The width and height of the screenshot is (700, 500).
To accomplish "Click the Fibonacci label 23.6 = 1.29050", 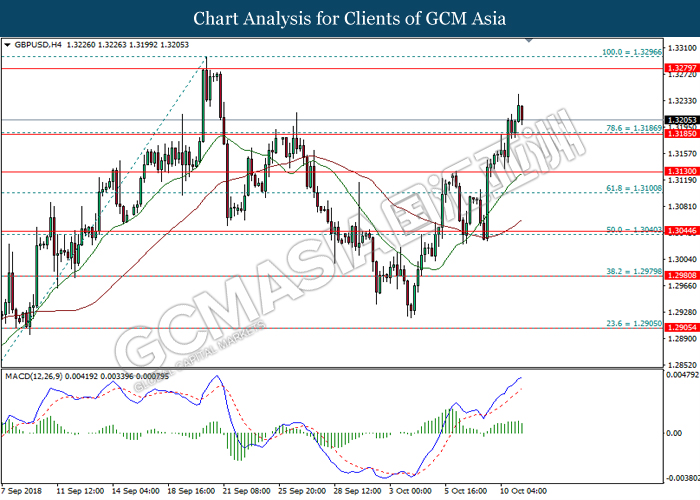I will pyautogui.click(x=634, y=324).
